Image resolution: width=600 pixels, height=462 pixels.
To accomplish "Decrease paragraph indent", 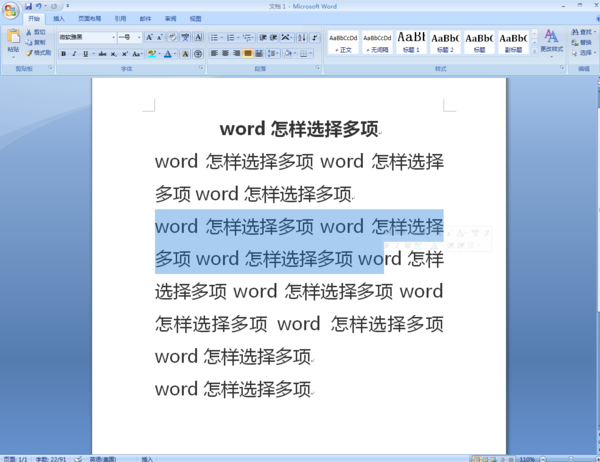I will [x=262, y=37].
